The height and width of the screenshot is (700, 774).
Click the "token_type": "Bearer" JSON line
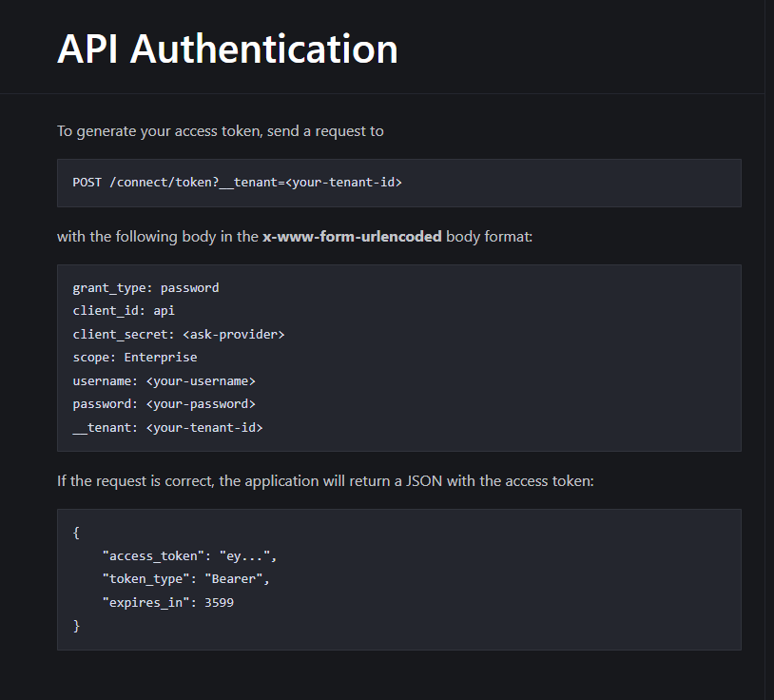pyautogui.click(x=186, y=578)
